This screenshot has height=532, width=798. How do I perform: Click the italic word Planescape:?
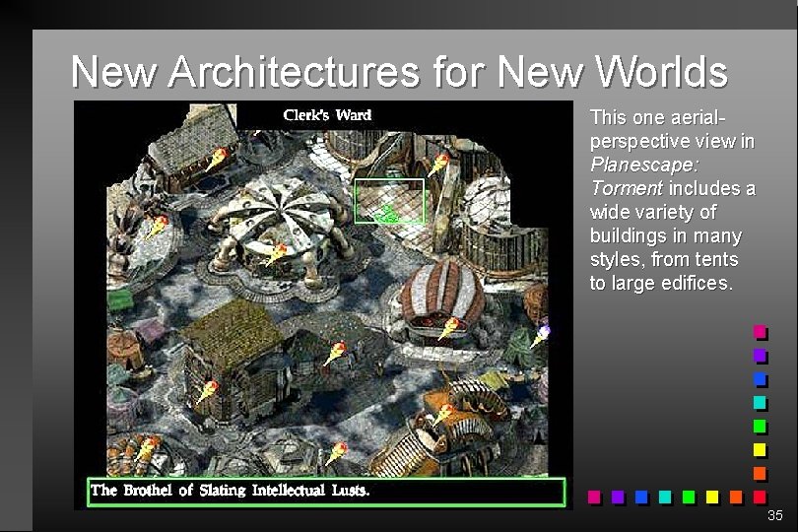coord(644,165)
